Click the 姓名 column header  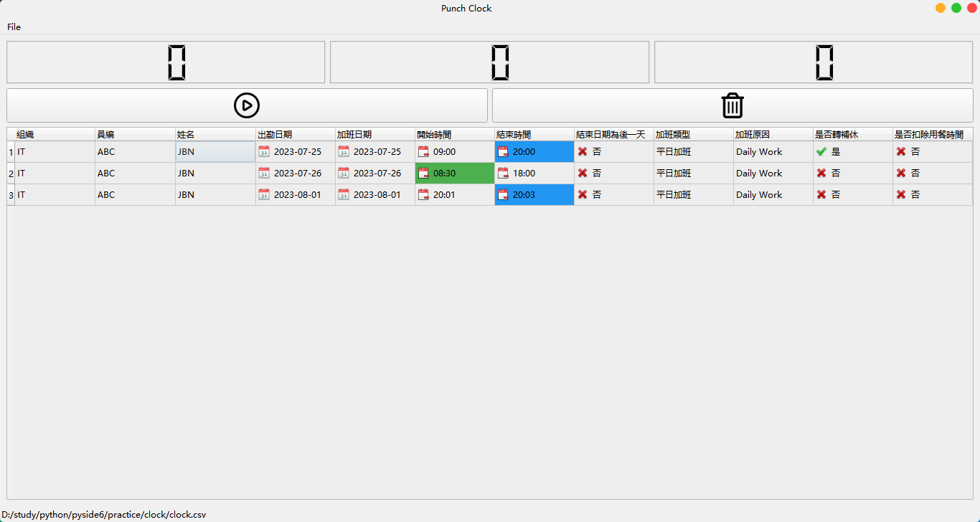215,135
